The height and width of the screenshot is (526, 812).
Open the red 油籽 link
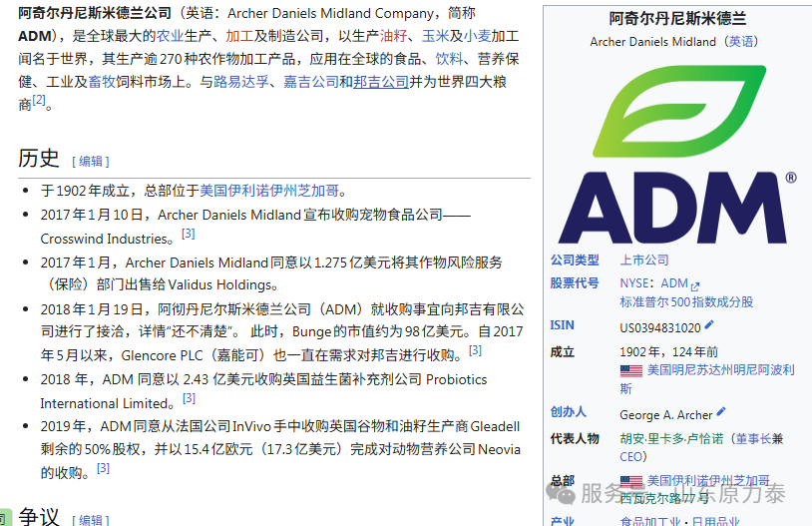(394, 36)
